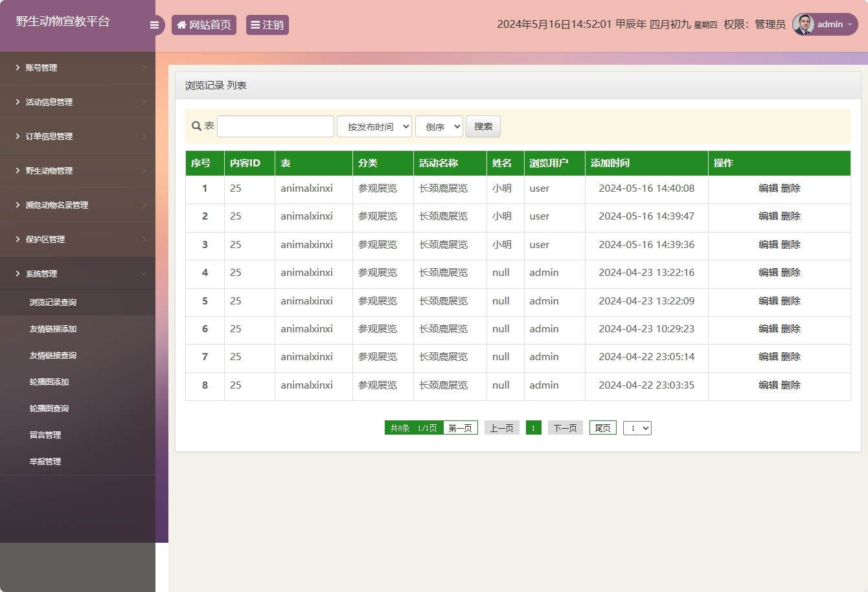Select 轮播图查询 sidebar item

coord(49,409)
